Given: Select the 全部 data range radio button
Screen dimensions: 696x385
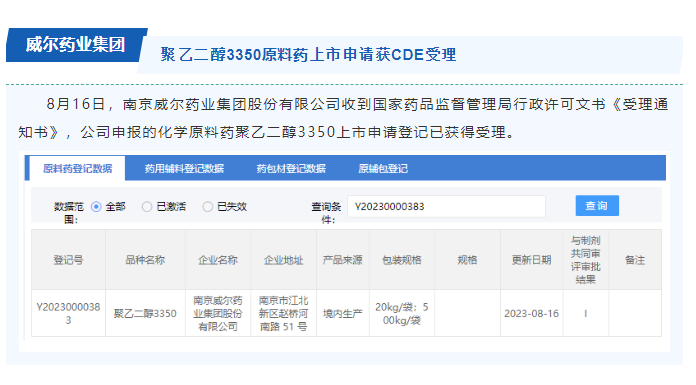Looking at the screenshot, I should click(x=96, y=206).
